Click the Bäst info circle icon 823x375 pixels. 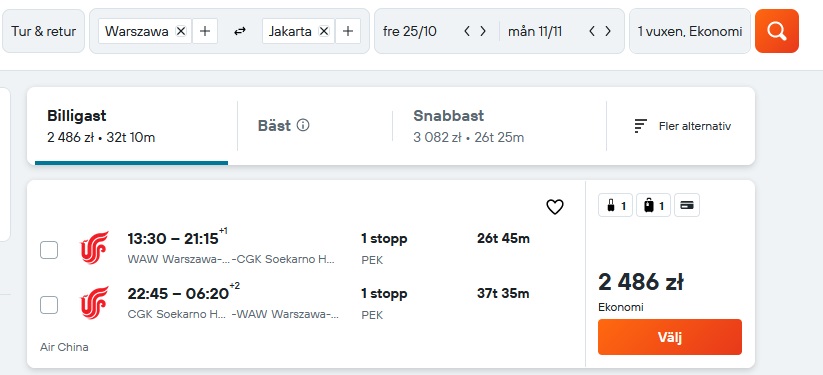303,125
